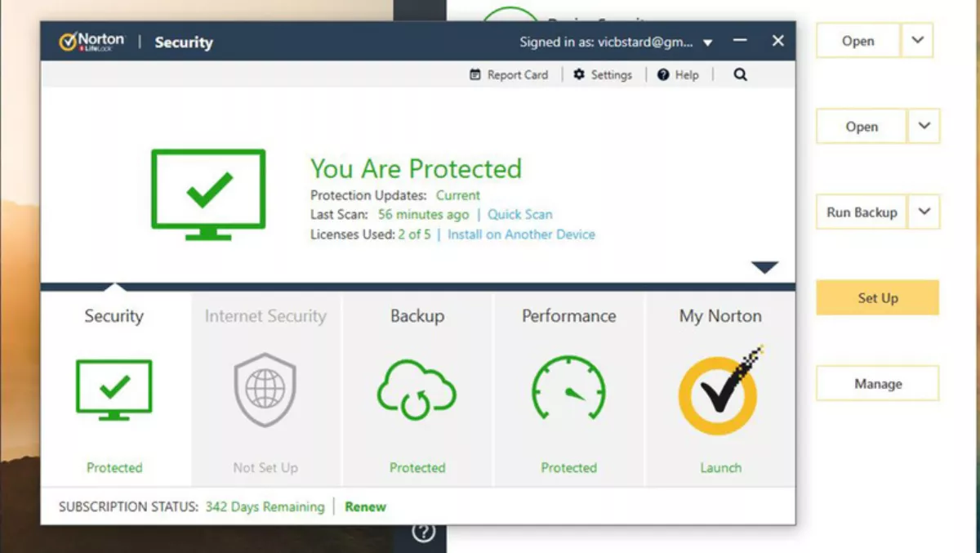Click the search magnifier icon
Image resolution: width=980 pixels, height=553 pixels.
click(x=740, y=74)
